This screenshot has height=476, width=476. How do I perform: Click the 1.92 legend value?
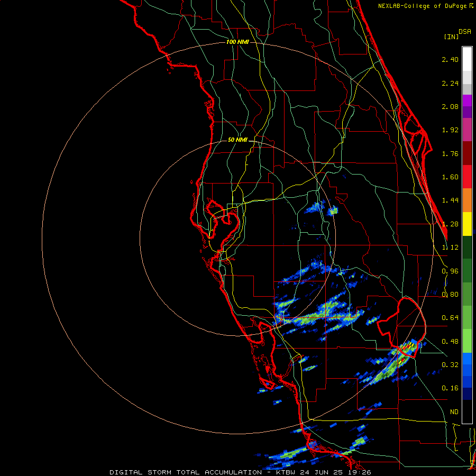450,130
